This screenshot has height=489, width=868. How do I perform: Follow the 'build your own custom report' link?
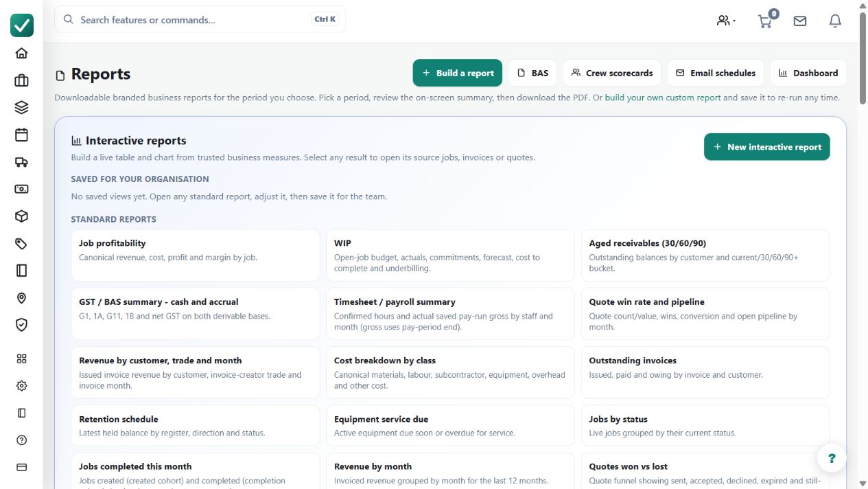tap(663, 98)
